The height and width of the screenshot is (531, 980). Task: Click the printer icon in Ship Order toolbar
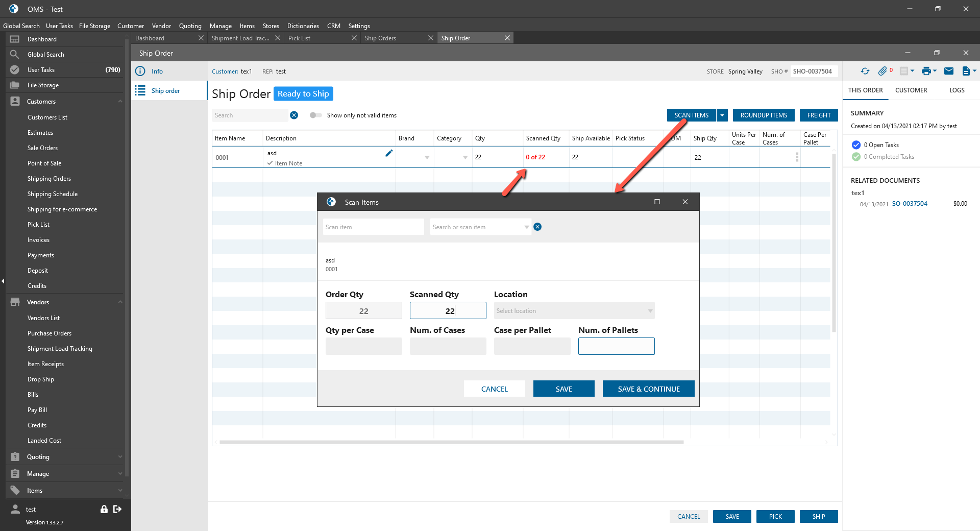(x=926, y=71)
